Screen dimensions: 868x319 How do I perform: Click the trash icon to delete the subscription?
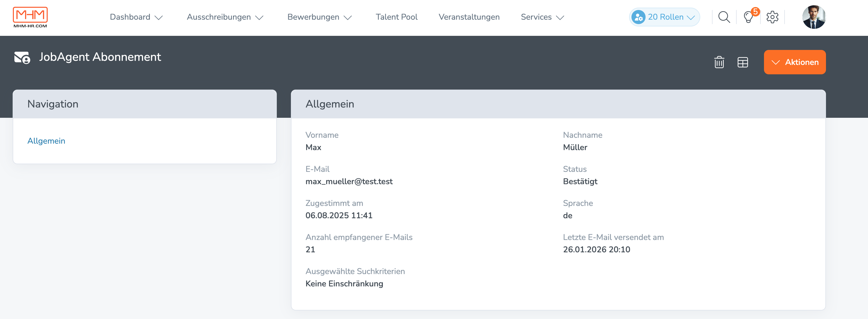(x=719, y=62)
